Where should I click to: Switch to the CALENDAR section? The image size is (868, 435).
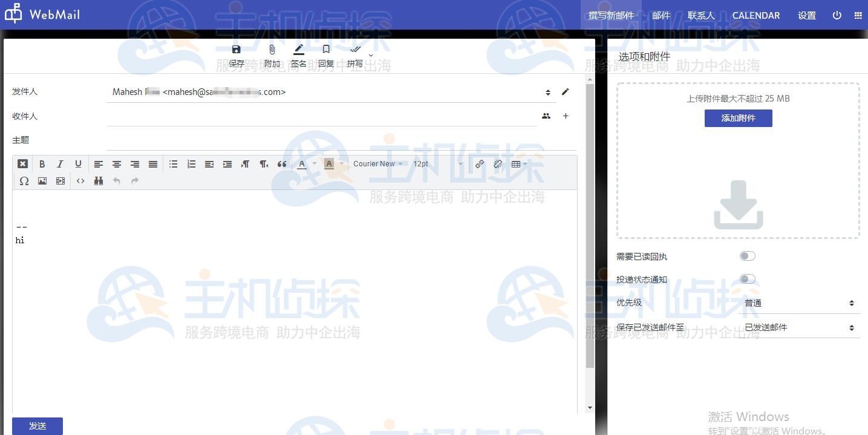755,15
